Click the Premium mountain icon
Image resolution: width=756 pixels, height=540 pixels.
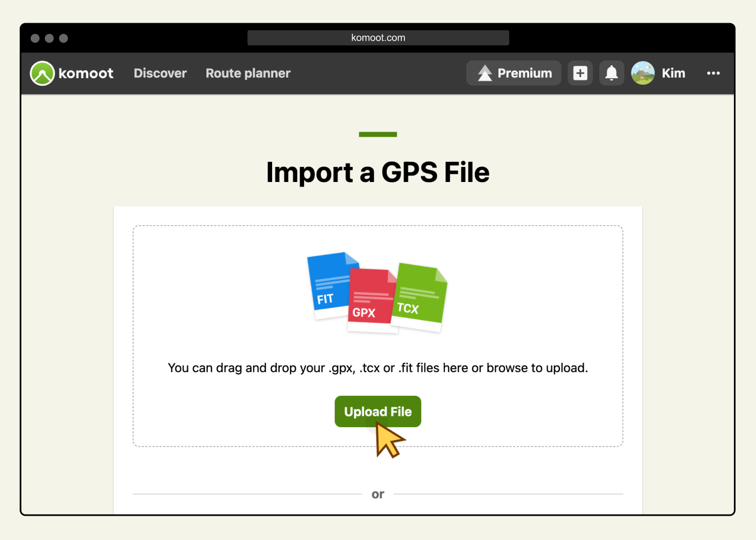pos(485,73)
